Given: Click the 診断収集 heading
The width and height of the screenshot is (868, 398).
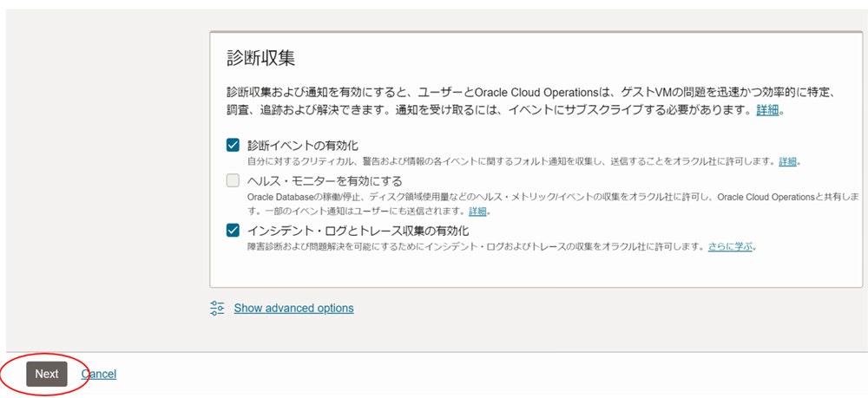Looking at the screenshot, I should 260,59.
